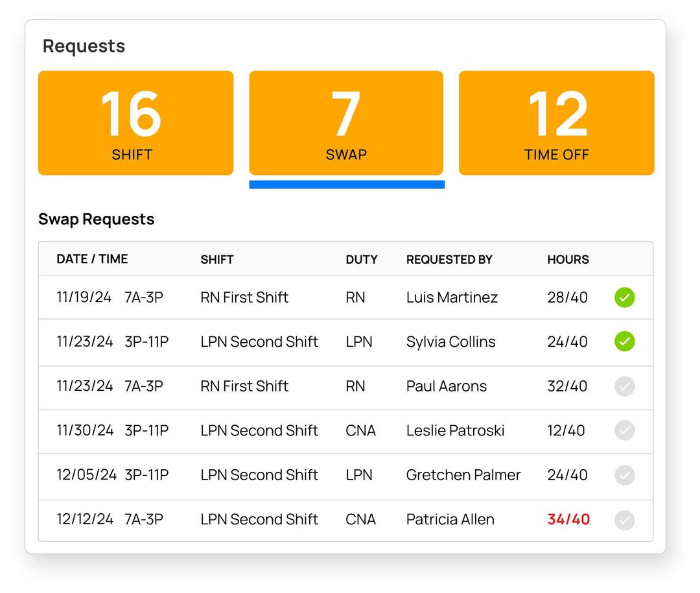The height and width of the screenshot is (593, 700).
Task: Select the 12 count on the TIME OFF tile
Action: coord(556,115)
